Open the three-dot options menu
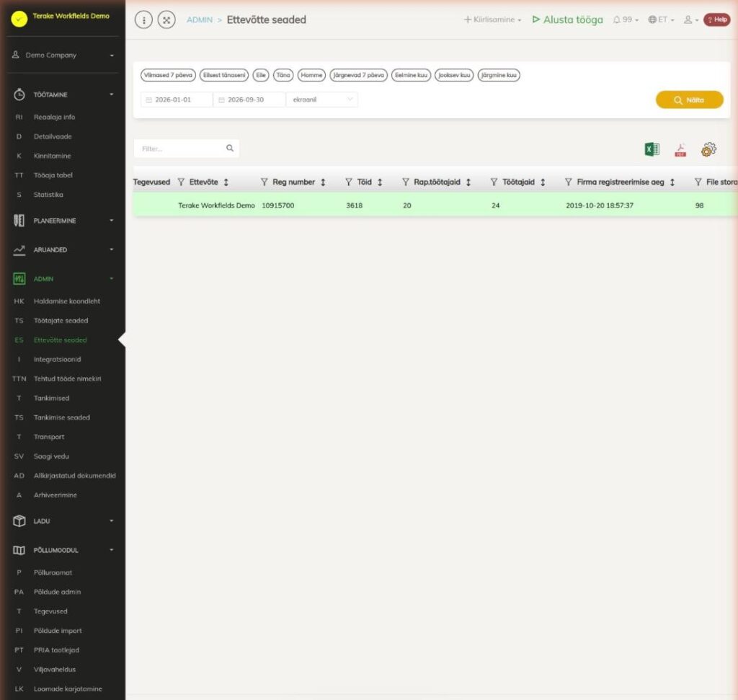738x700 pixels. point(143,19)
